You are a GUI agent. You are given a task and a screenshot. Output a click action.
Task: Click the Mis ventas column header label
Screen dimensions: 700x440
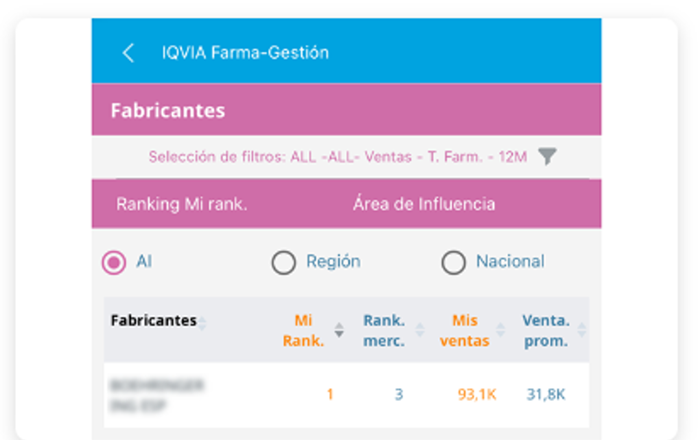click(x=465, y=330)
